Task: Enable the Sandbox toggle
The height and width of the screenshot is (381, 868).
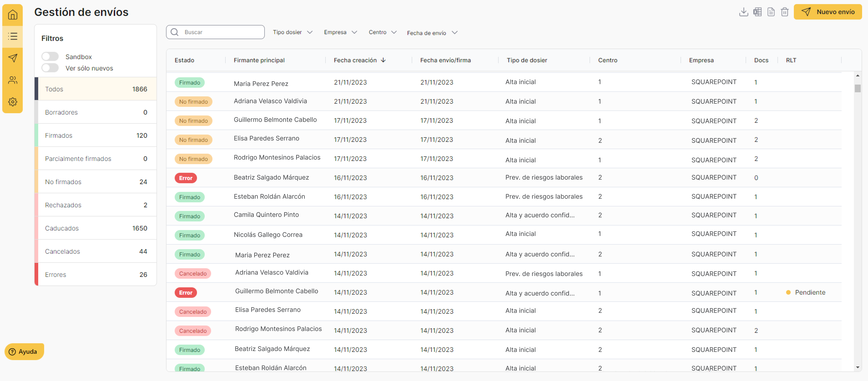Action: click(x=50, y=57)
